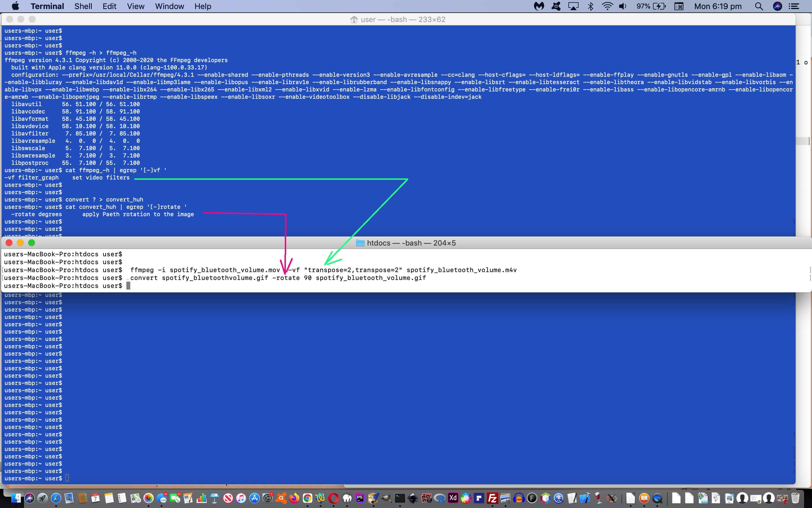The height and width of the screenshot is (508, 812).
Task: Open FileZilla from the Dock
Action: coord(492,498)
